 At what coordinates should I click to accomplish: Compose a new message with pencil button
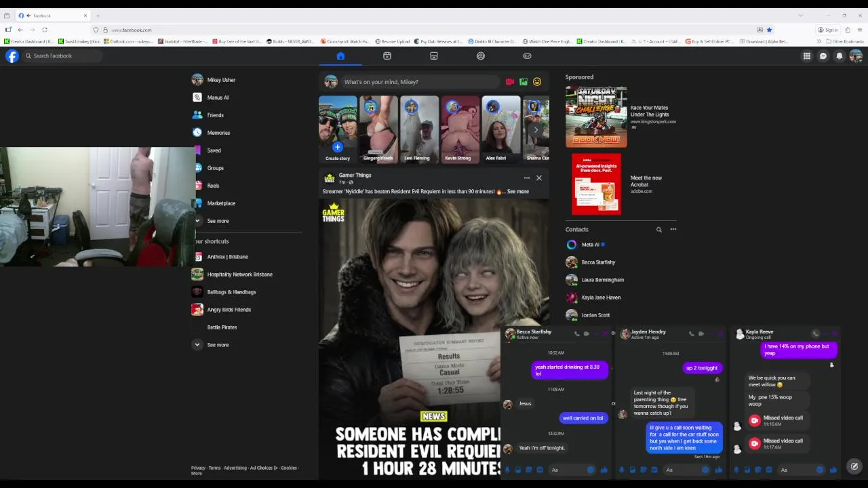[854, 466]
